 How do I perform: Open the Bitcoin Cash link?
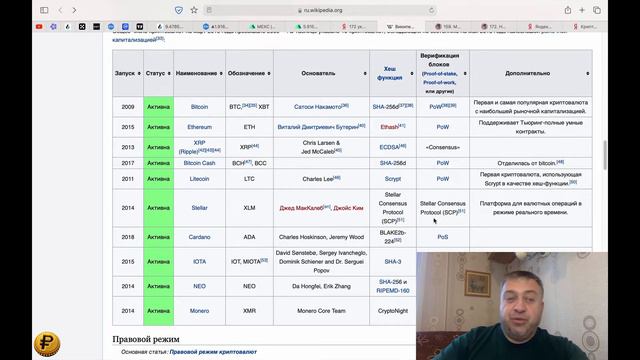pyautogui.click(x=199, y=163)
